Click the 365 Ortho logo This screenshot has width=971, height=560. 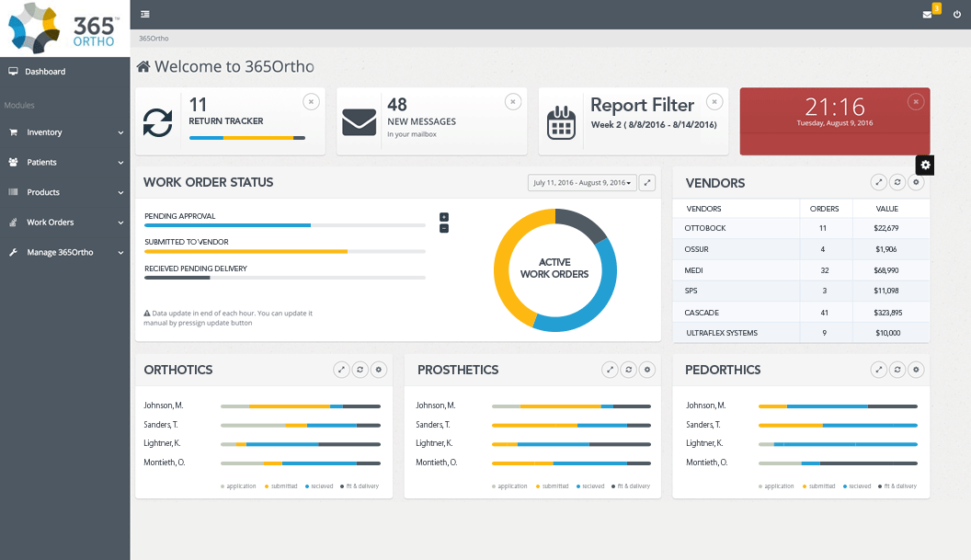[64, 29]
